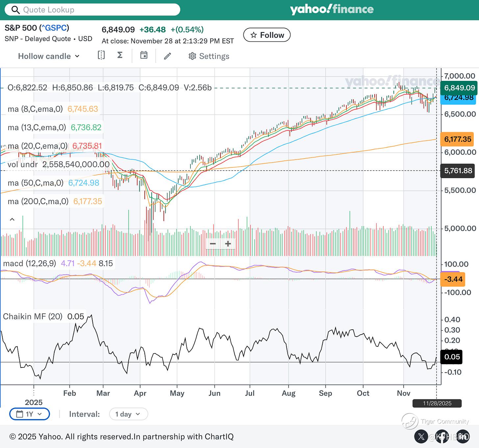
Task: Expand the Hollow candle chart type dropdown
Action: 49,56
